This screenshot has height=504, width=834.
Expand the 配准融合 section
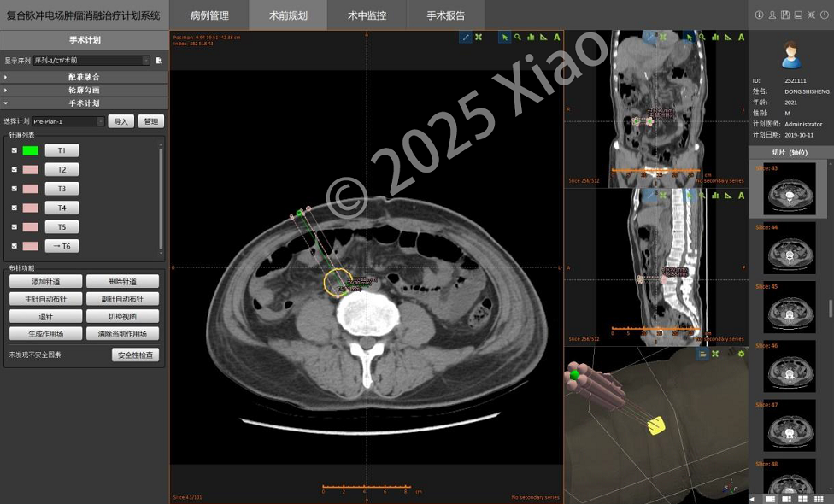(84, 77)
